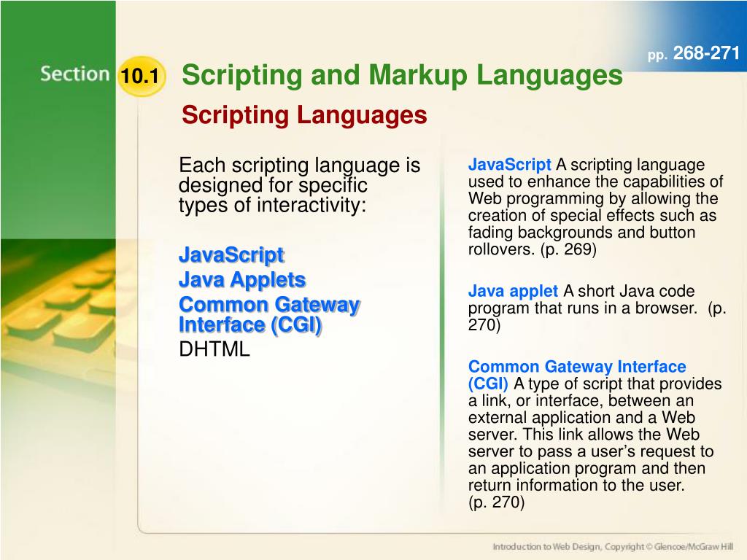The width and height of the screenshot is (747, 560).
Task: Click the blue 'Common Gateway Interface' definition heading
Action: [577, 366]
